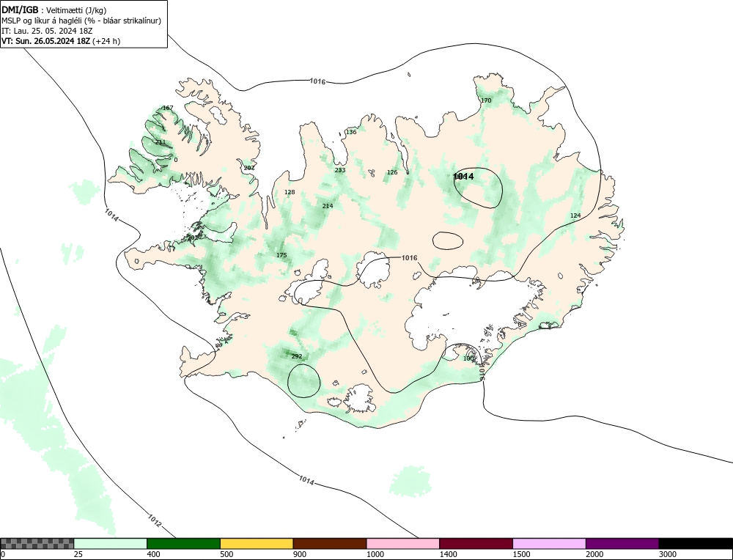Click the 'IT: Lau. 25. 05. 2024 18Z' line
This screenshot has height=560, width=733.
(x=47, y=31)
